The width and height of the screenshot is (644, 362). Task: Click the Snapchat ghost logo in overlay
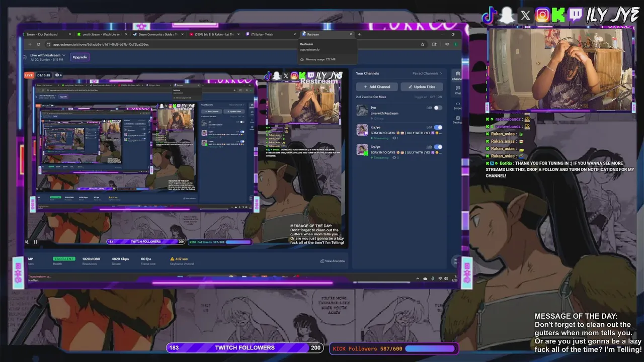(x=507, y=16)
